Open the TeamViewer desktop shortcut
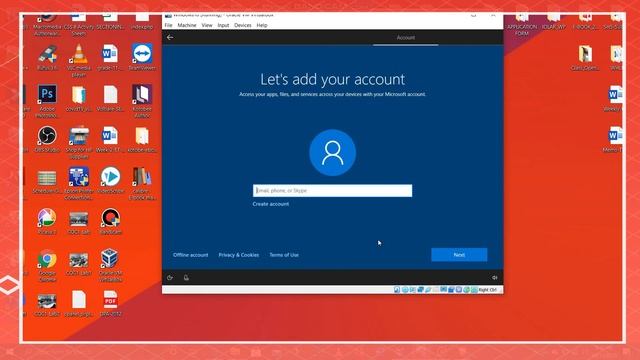The width and height of the screenshot is (640, 360). (142, 56)
